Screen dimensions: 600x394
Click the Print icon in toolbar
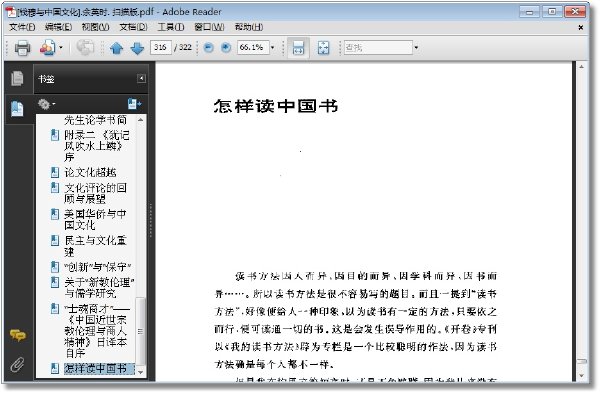(22, 48)
